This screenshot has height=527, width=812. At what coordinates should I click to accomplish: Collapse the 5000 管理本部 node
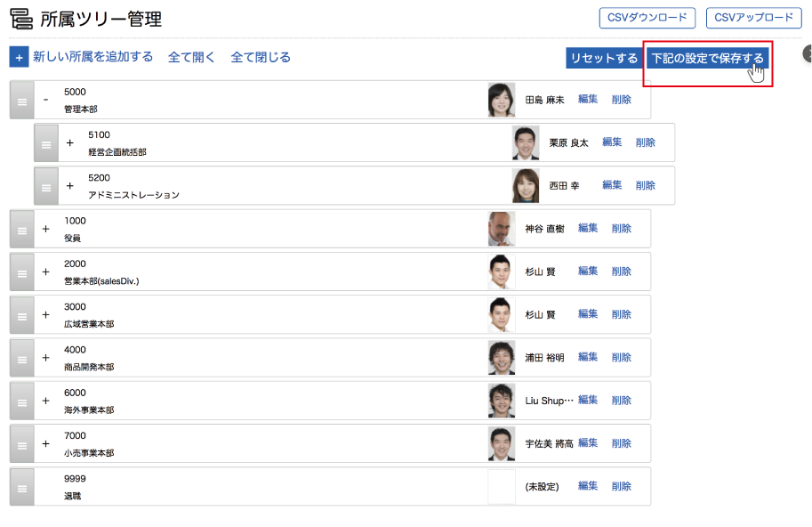(x=46, y=100)
